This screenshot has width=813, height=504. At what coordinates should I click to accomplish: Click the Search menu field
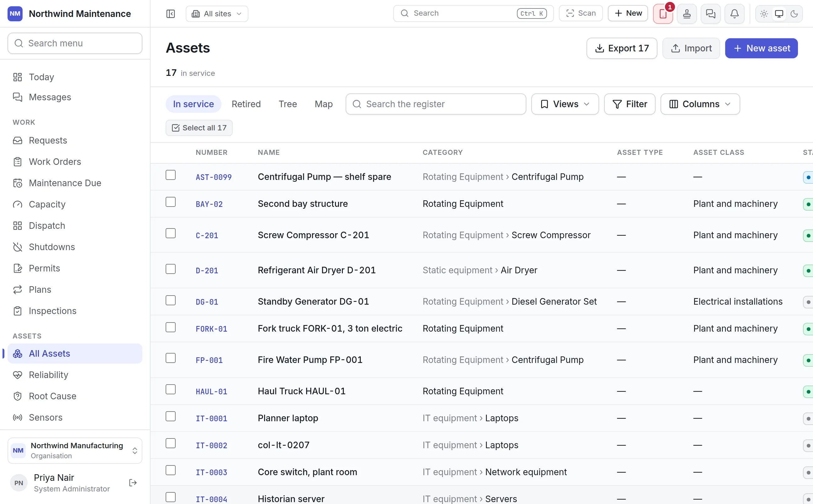point(75,43)
